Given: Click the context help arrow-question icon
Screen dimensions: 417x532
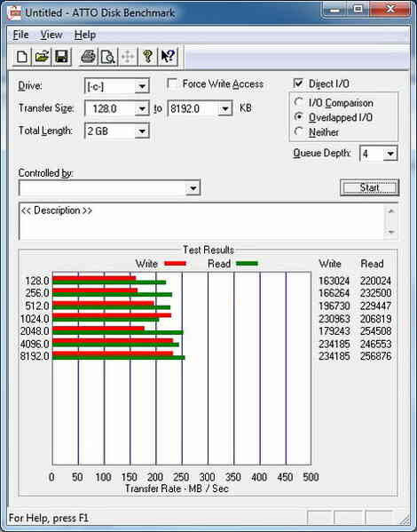Looking at the screenshot, I should (168, 56).
